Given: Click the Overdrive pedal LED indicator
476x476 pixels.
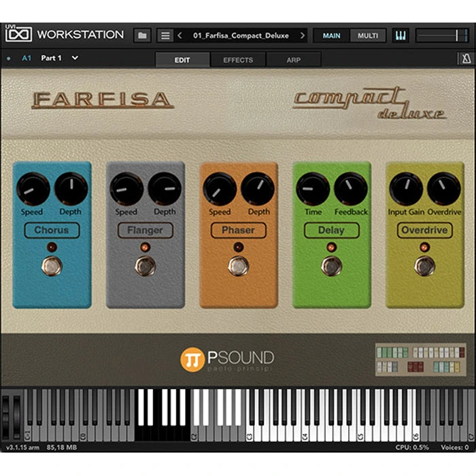Looking at the screenshot, I should coord(425,247).
